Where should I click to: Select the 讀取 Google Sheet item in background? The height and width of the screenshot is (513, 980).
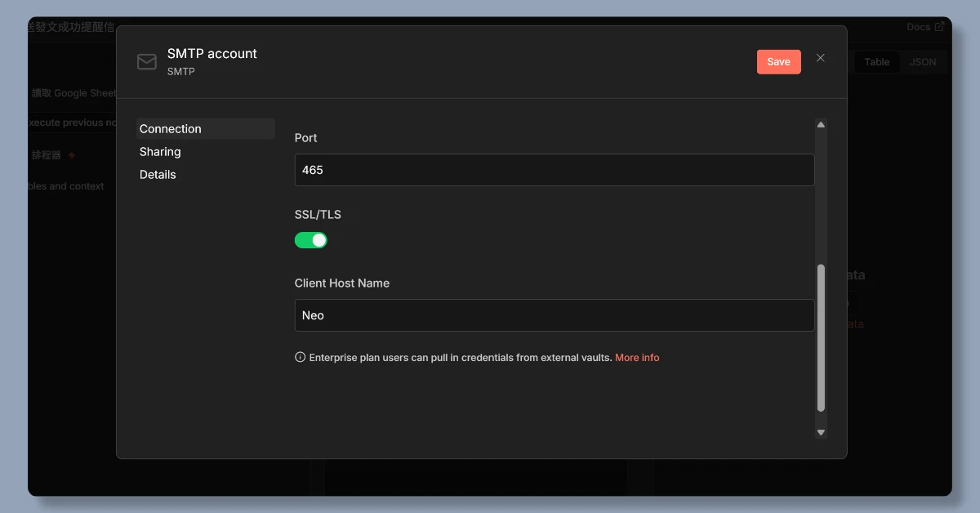tap(73, 93)
